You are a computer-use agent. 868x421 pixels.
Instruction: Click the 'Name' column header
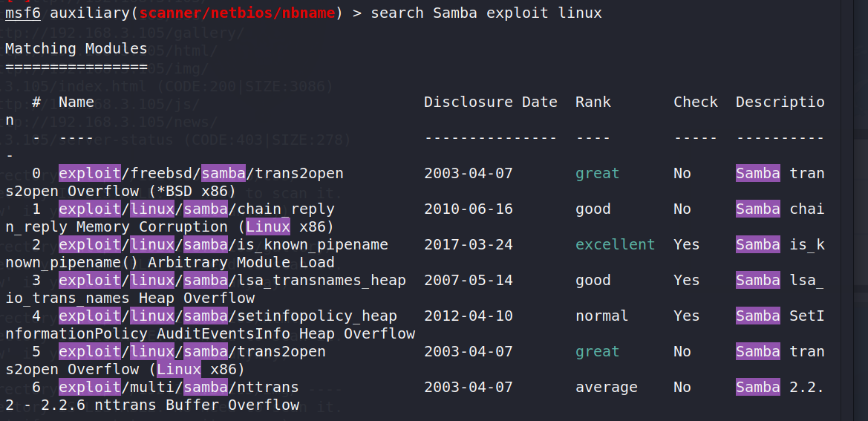point(76,102)
